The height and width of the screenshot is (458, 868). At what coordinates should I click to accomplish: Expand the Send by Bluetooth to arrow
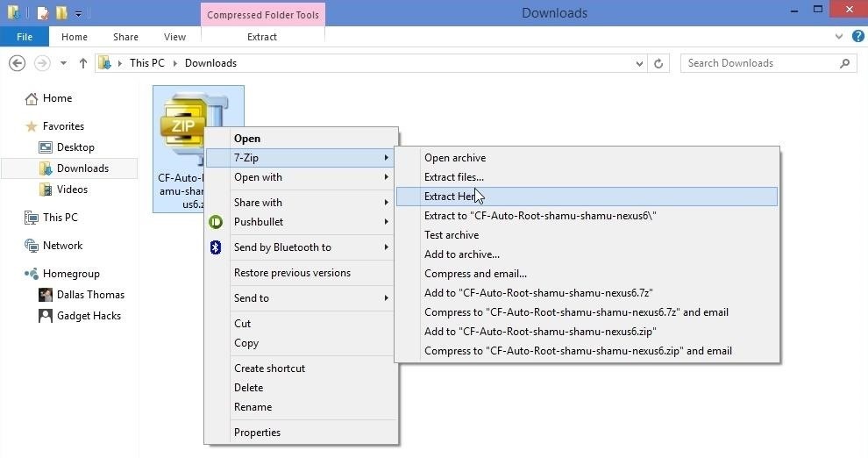[x=387, y=247]
